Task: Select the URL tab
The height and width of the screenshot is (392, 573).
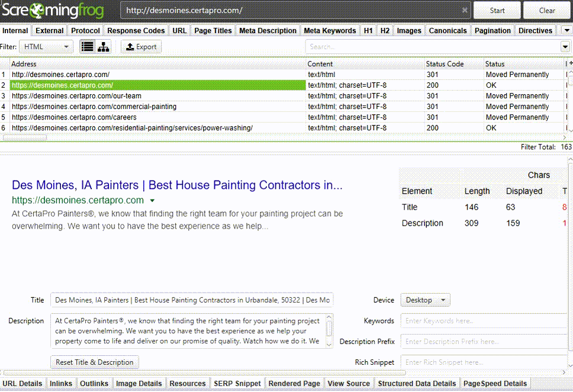Action: point(179,31)
